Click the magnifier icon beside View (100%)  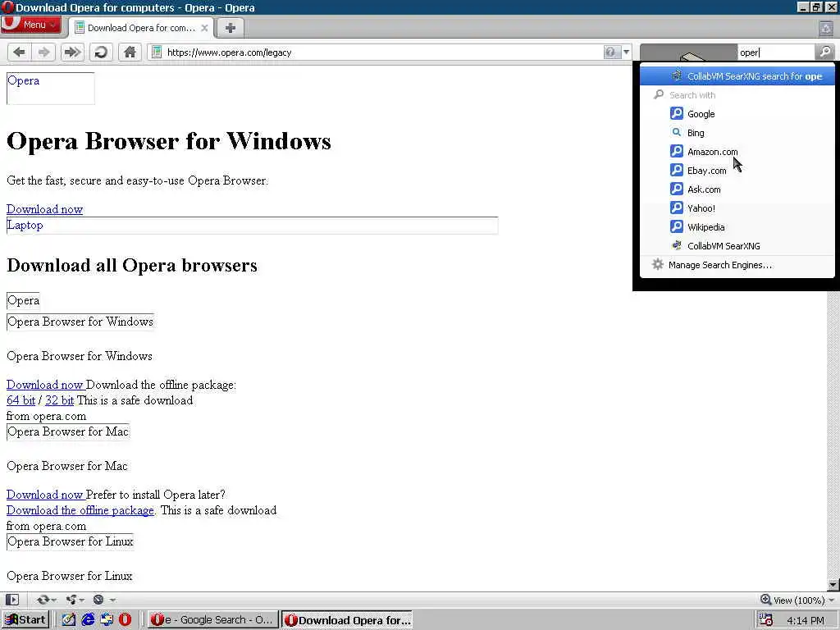click(766, 600)
